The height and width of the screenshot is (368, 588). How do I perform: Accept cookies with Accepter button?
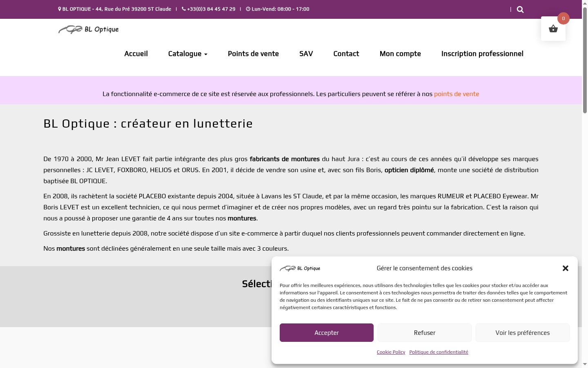pos(327,332)
